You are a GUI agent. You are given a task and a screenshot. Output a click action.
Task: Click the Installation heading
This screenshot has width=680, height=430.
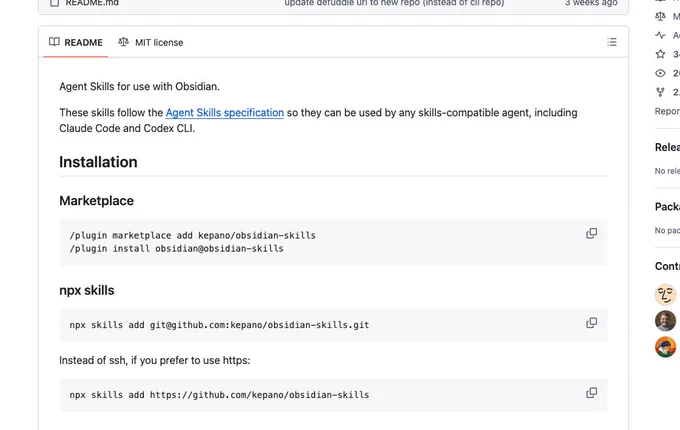[98, 162]
